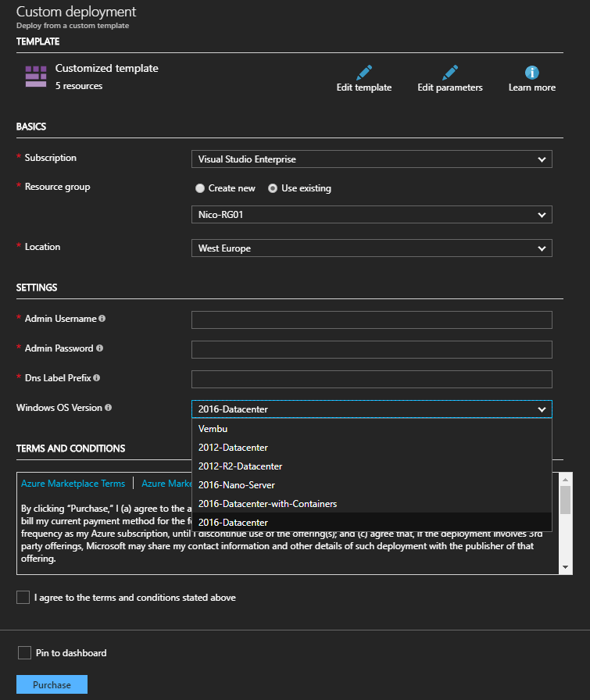This screenshot has width=590, height=700.
Task: Click the '5 resources' text
Action: [x=79, y=86]
